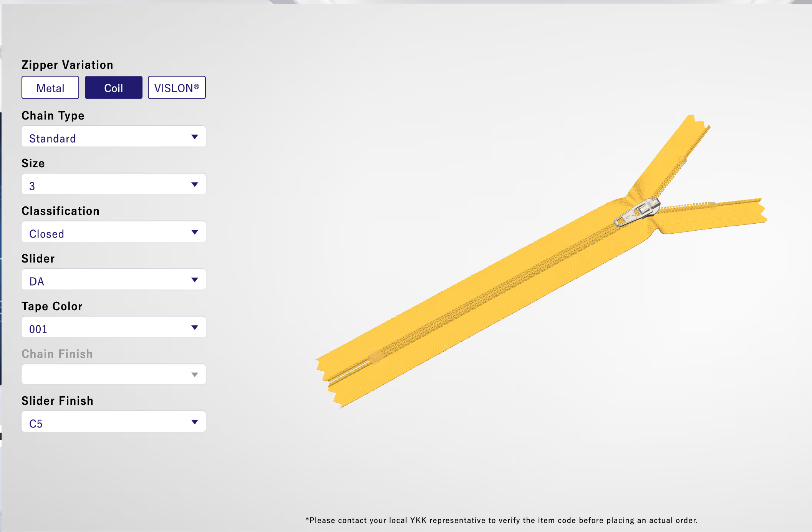This screenshot has width=812, height=532.
Task: Open the Tape Color dropdown showing 001
Action: pos(113,328)
